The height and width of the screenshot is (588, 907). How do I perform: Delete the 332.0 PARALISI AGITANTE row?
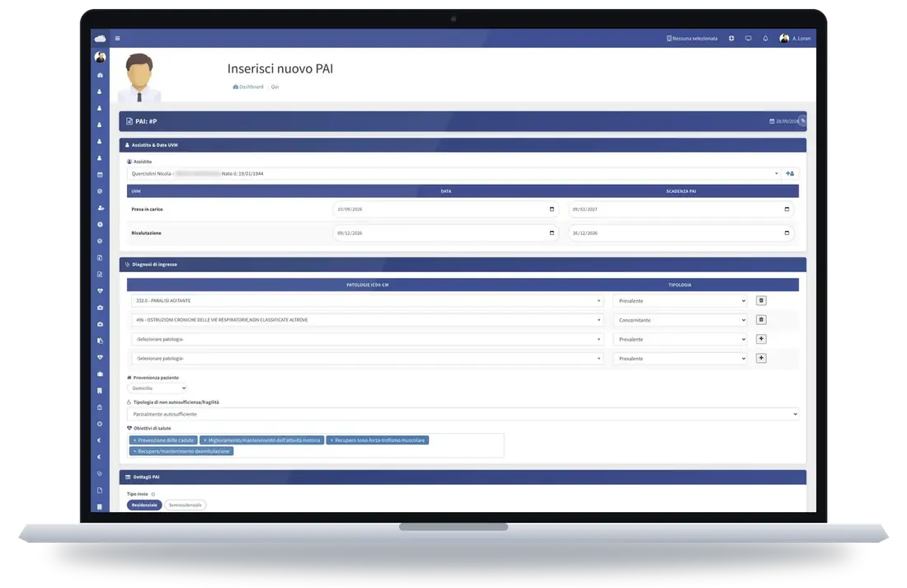pos(761,301)
